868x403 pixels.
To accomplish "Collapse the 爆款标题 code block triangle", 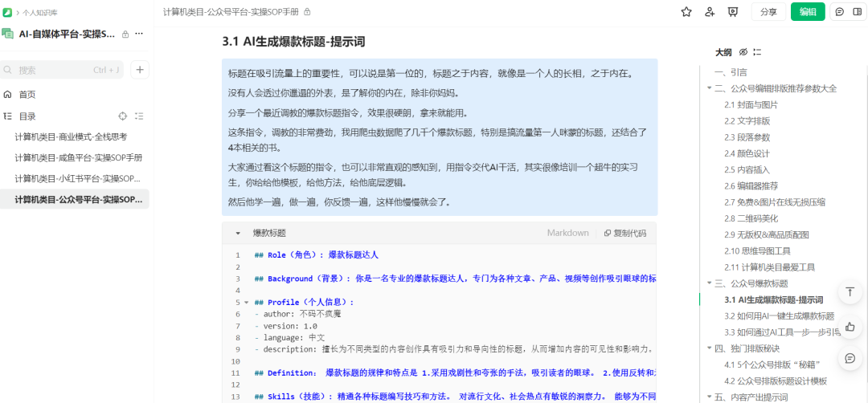I will tap(238, 234).
